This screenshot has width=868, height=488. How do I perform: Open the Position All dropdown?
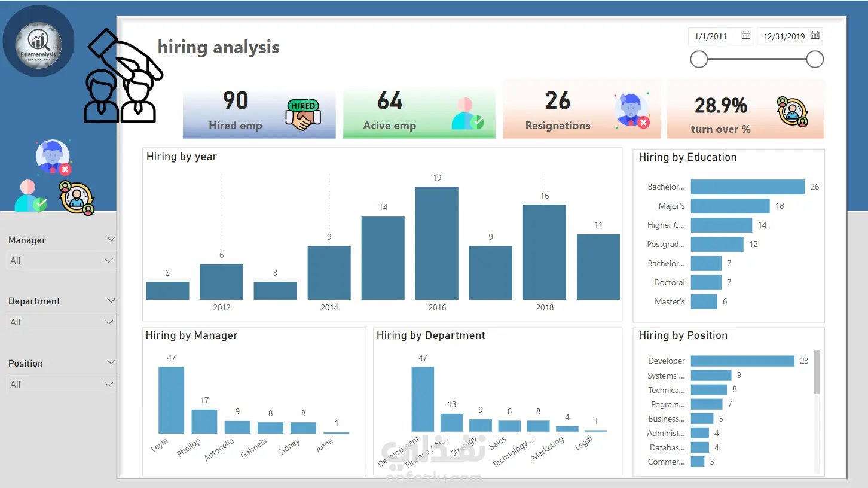coord(61,384)
